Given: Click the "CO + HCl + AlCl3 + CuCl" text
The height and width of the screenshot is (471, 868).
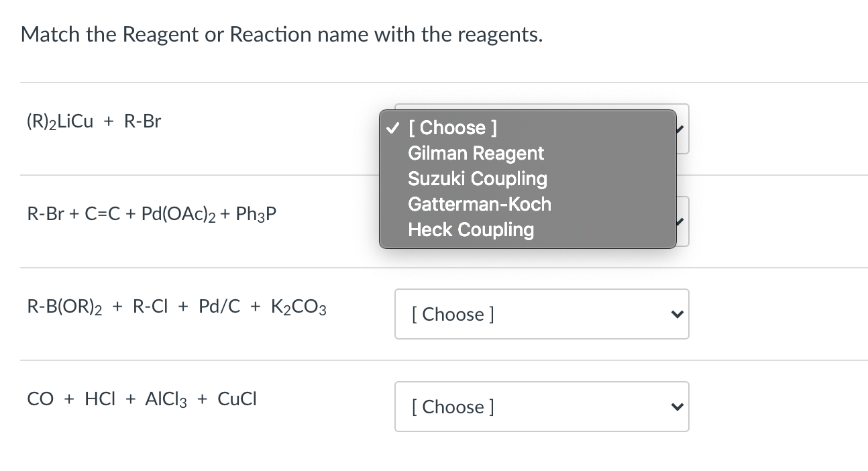Looking at the screenshot, I should [x=142, y=400].
